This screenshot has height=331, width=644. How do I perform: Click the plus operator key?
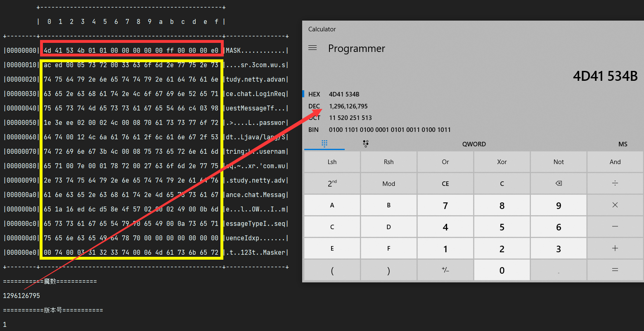[x=615, y=249]
